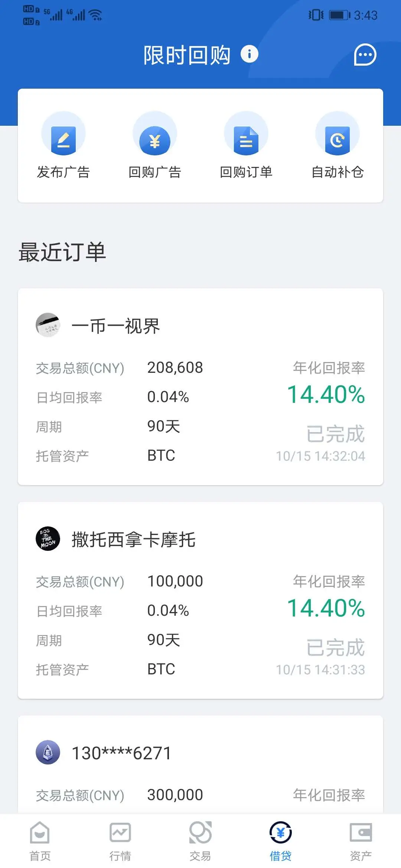Tap the info icon beside 限时回购
This screenshot has width=401, height=868.
click(249, 54)
